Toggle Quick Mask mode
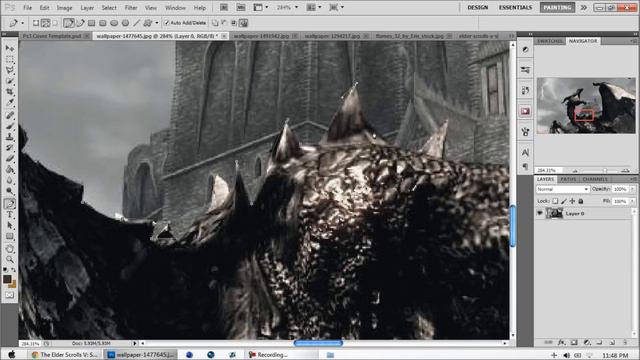 (10, 295)
